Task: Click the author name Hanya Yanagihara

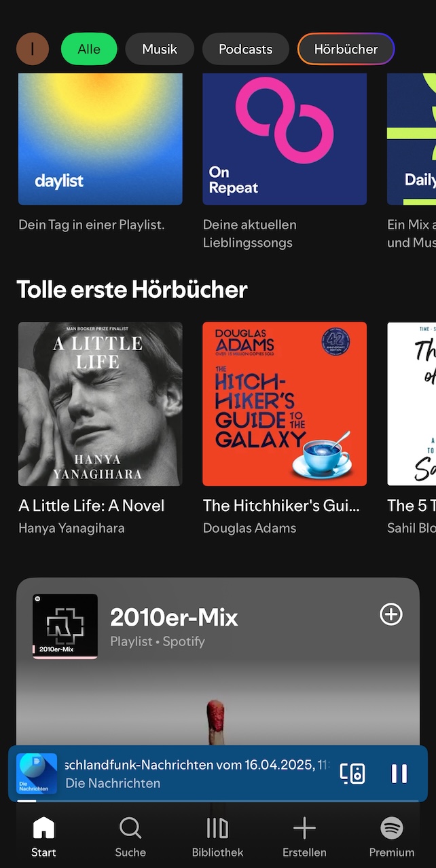Action: [x=71, y=528]
